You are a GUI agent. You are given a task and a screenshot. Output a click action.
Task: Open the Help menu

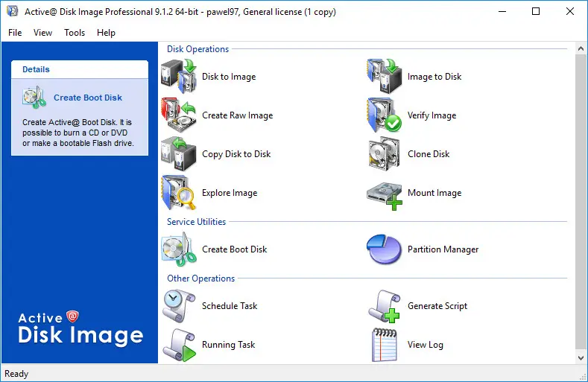click(106, 33)
